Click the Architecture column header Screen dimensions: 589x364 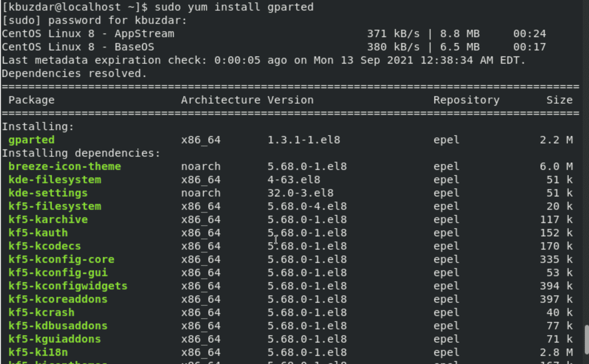coord(220,100)
